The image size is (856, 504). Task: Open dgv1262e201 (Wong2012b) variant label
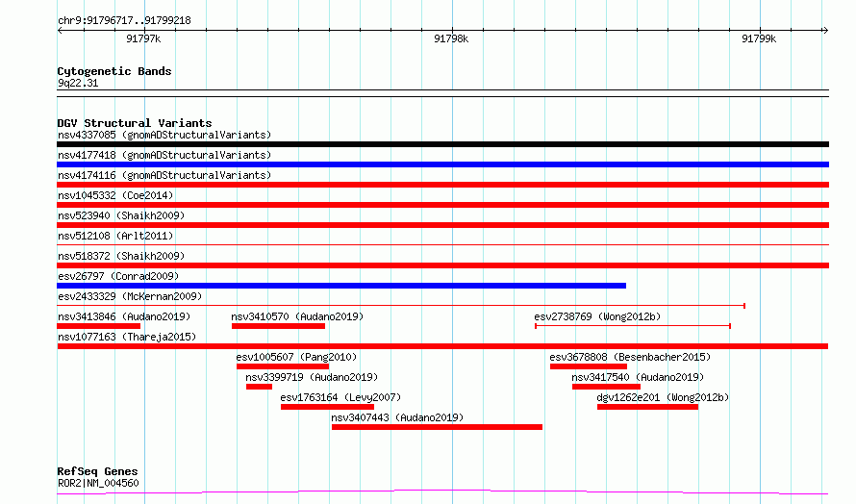click(663, 397)
